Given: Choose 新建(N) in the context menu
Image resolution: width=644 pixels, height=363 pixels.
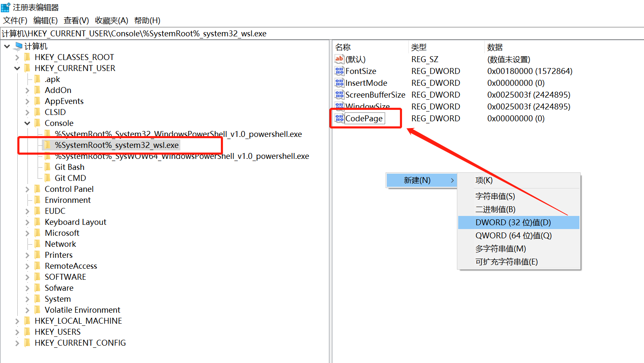Looking at the screenshot, I should 422,180.
